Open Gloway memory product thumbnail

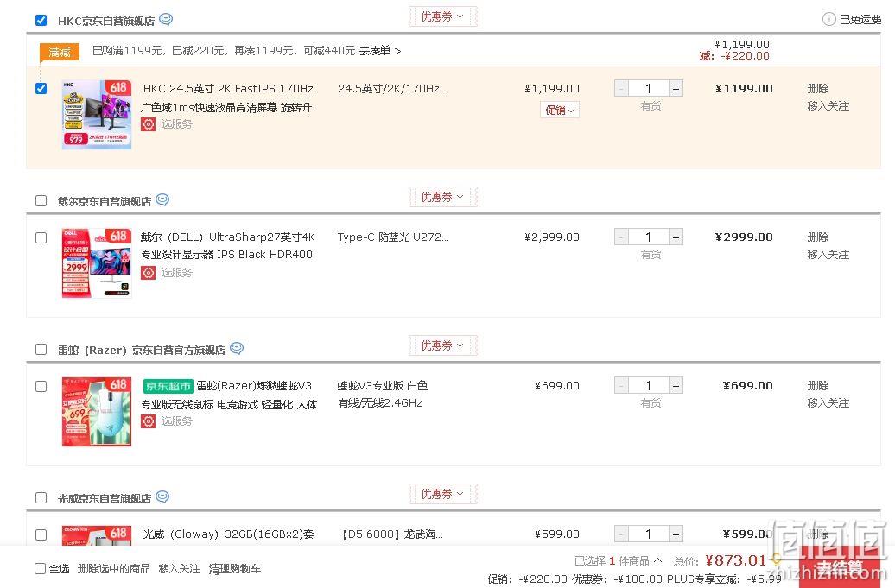[x=97, y=535]
